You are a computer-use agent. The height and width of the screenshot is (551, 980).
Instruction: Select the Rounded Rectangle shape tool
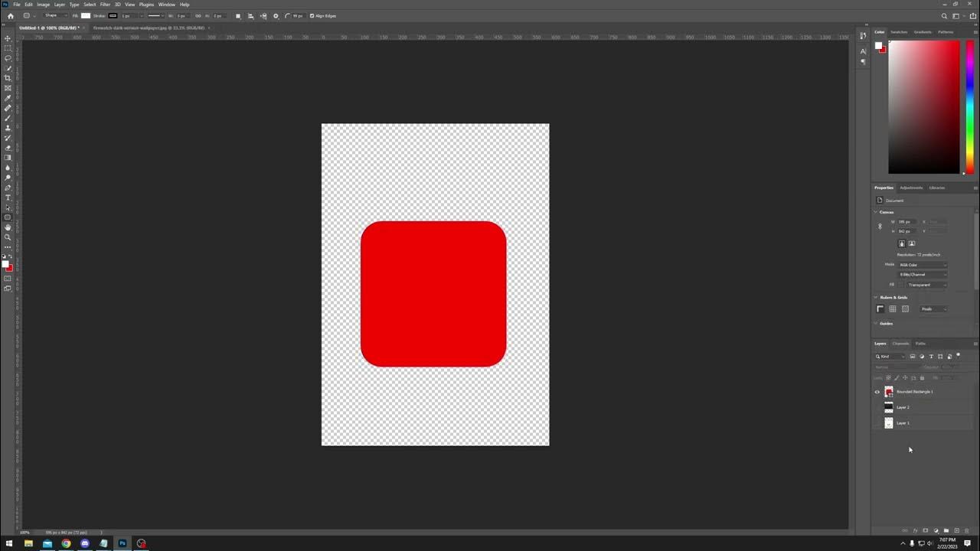[8, 217]
